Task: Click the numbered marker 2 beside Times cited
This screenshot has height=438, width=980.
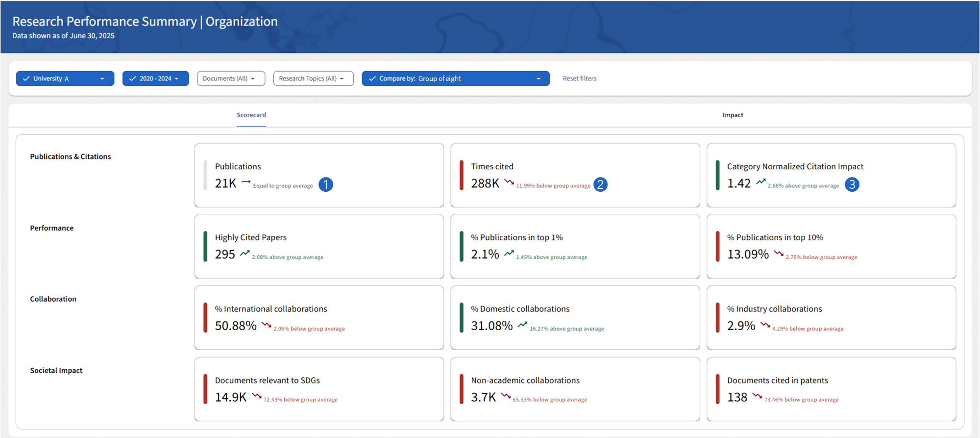Action: (x=600, y=184)
